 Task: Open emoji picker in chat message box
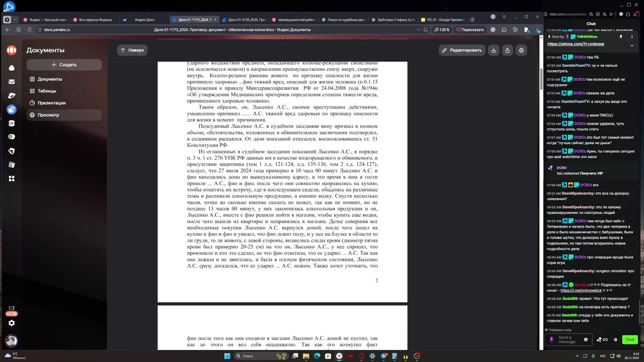tap(586, 339)
